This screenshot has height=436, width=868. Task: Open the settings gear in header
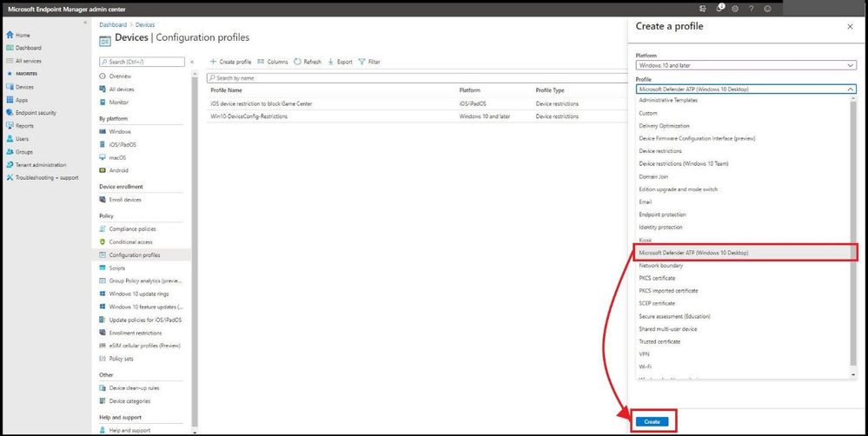click(x=735, y=9)
